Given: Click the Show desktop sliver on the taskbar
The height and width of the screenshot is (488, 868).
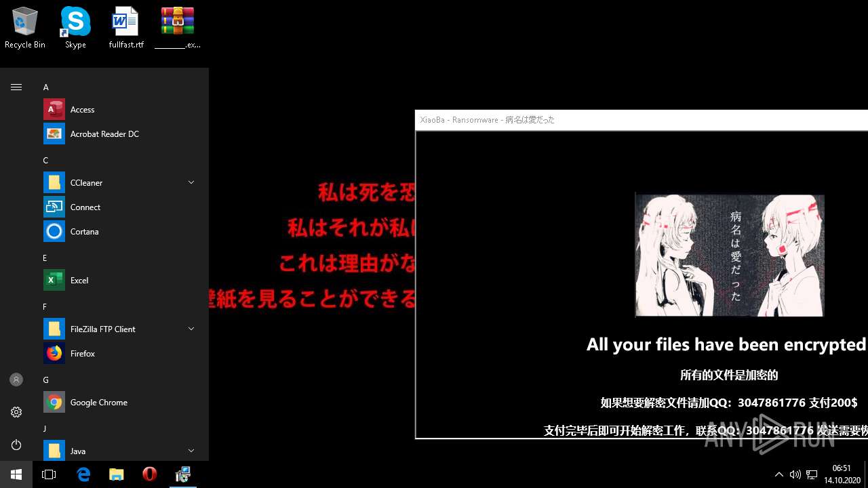Looking at the screenshot, I should pyautogui.click(x=866, y=474).
